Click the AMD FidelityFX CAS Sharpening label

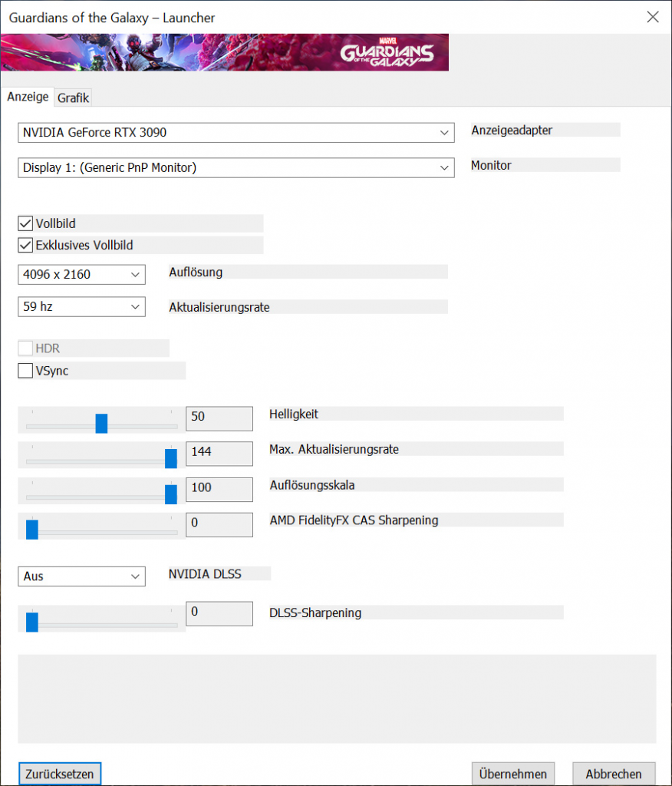click(x=354, y=520)
